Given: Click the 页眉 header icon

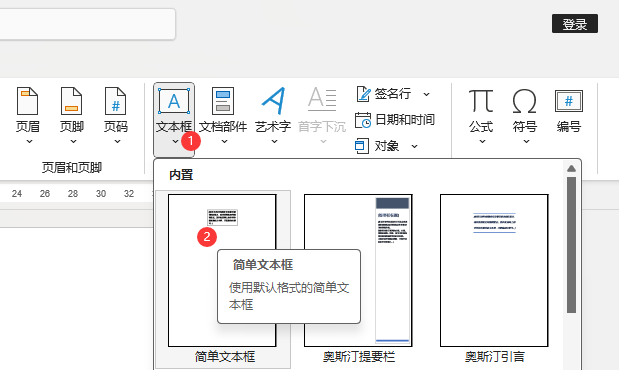Looking at the screenshot, I should click(x=28, y=101).
